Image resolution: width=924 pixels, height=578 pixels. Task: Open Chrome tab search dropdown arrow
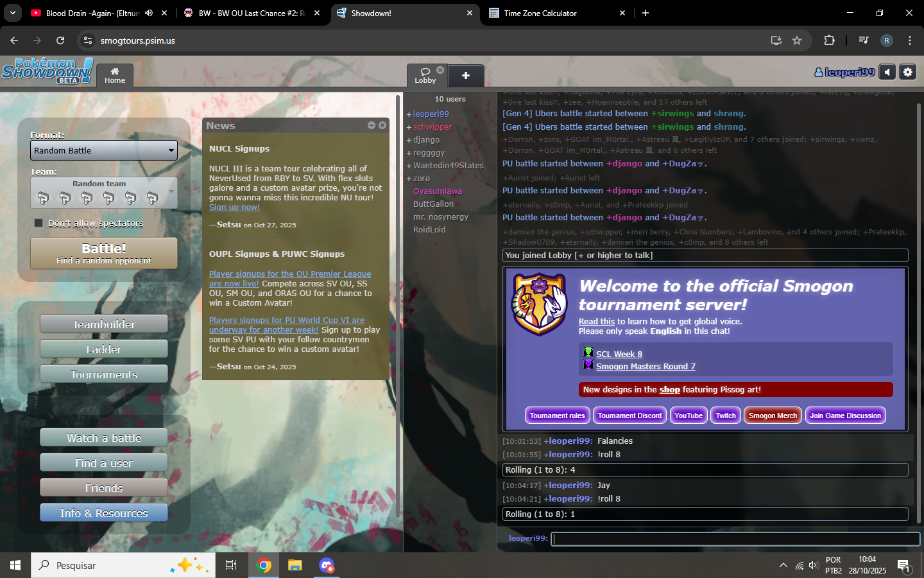[x=13, y=13]
